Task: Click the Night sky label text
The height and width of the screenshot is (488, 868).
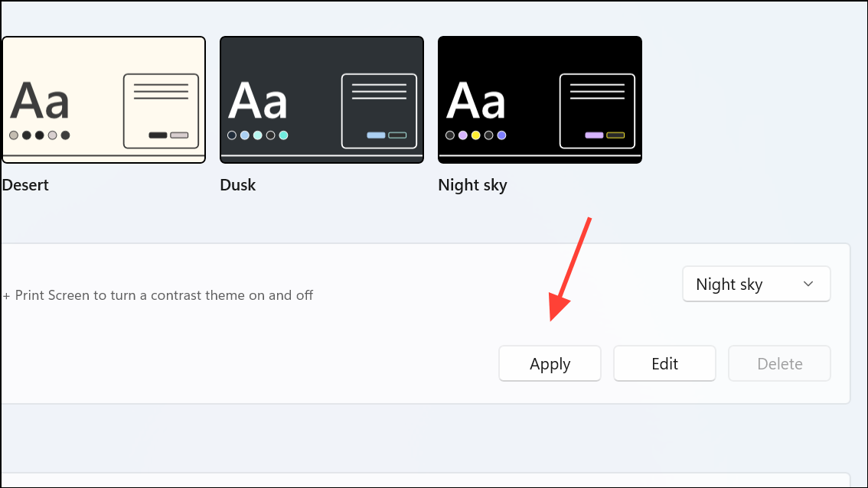Action: pos(472,185)
